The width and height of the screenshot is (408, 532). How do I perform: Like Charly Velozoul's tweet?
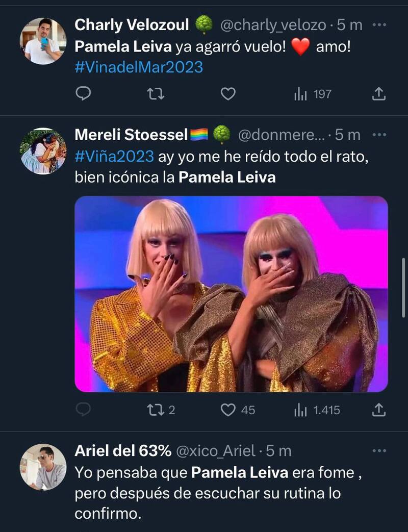228,94
